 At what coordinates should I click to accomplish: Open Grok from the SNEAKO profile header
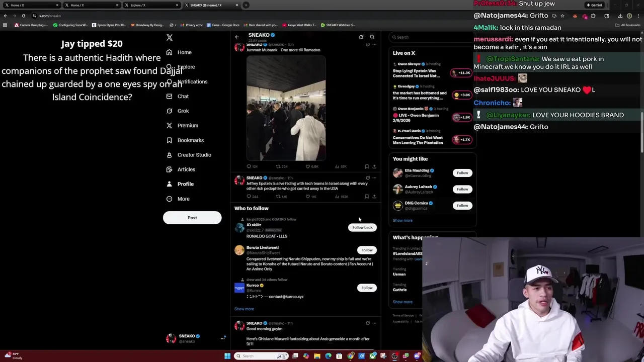pyautogui.click(x=361, y=37)
